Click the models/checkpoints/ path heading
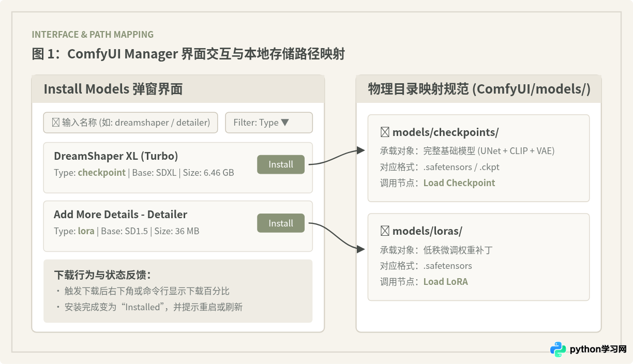The height and width of the screenshot is (364, 633). coord(445,132)
